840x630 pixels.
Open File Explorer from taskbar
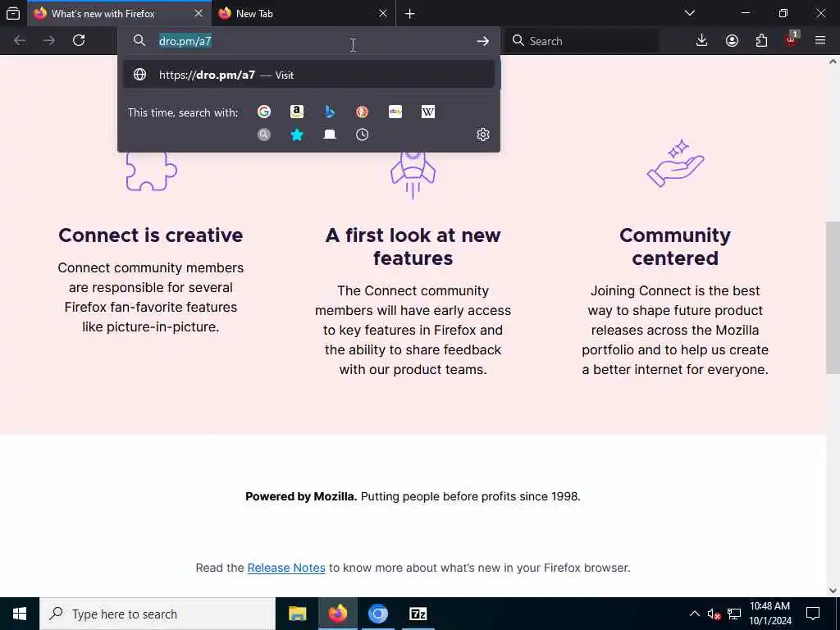coord(297,614)
